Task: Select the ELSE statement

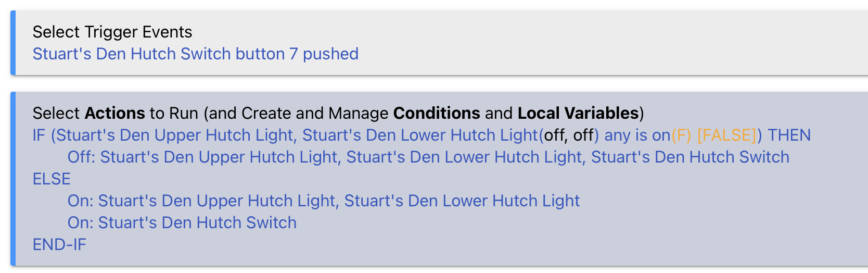Action: coord(52,179)
